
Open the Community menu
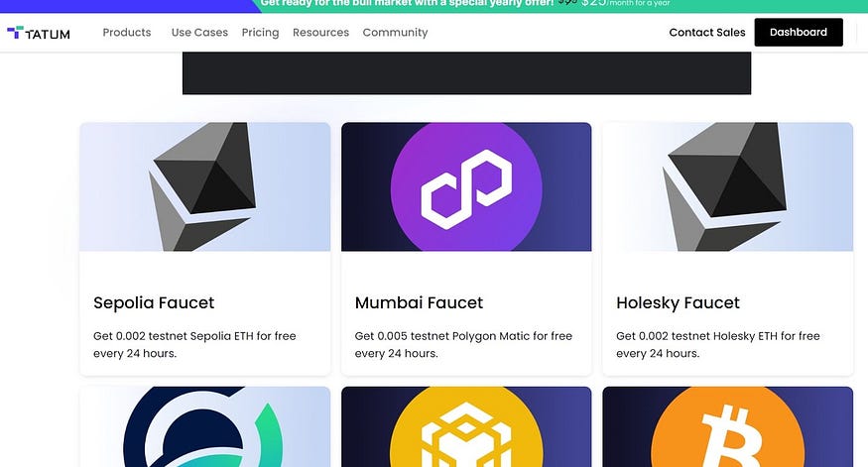395,32
